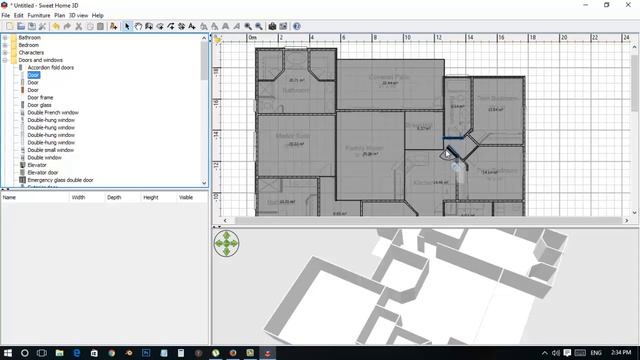Select Emergency glass double door item
Image resolution: width=640 pixels, height=360 pixels.
tap(60, 180)
